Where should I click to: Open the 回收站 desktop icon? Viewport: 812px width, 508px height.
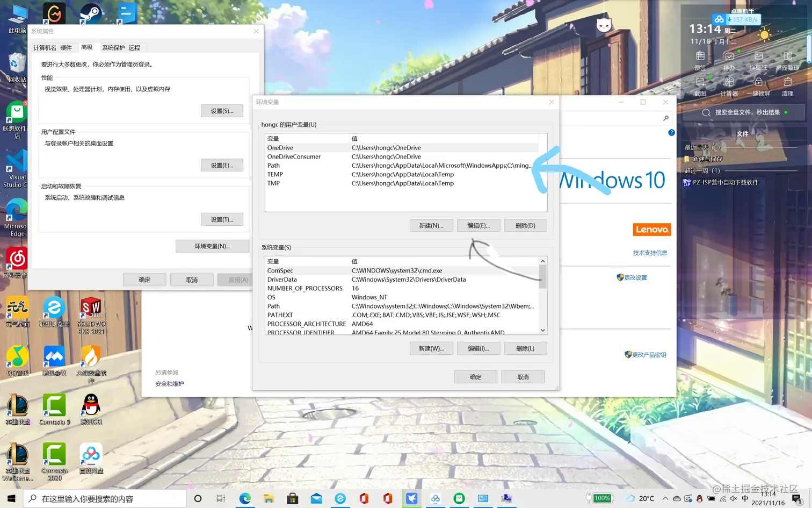tap(16, 68)
